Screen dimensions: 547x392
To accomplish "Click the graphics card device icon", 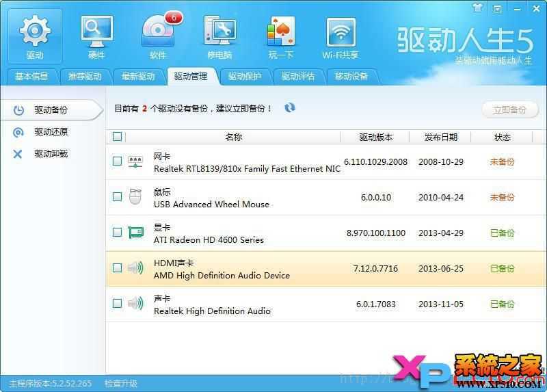I will tap(135, 232).
